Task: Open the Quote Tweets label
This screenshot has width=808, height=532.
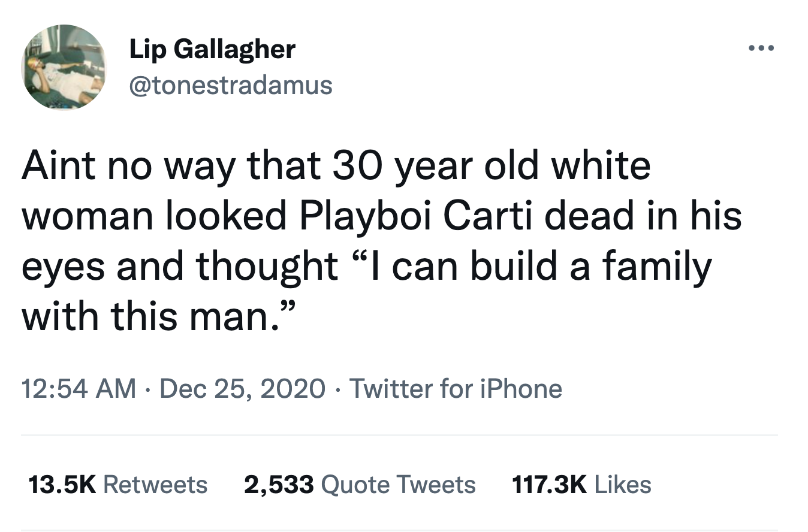Action: pyautogui.click(x=399, y=484)
